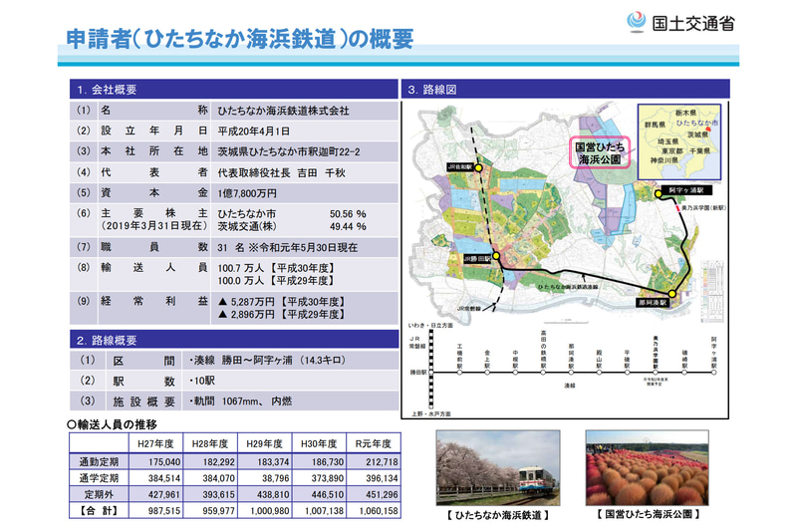Click the slide title 申請者(ひたちなか海浜鉄道)の概要

tap(240, 39)
